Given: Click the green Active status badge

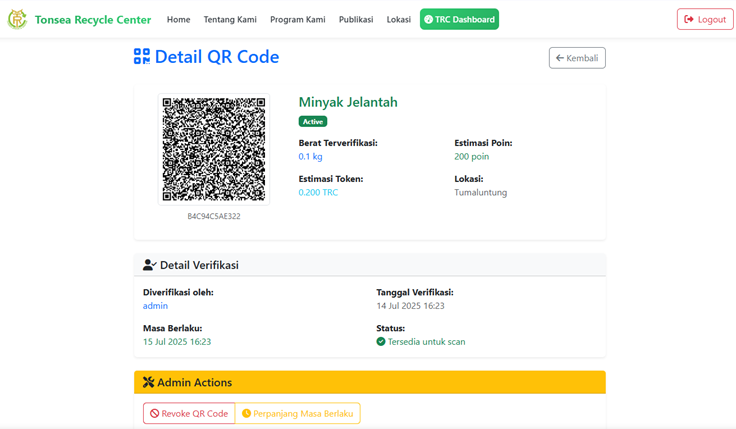Looking at the screenshot, I should (313, 121).
